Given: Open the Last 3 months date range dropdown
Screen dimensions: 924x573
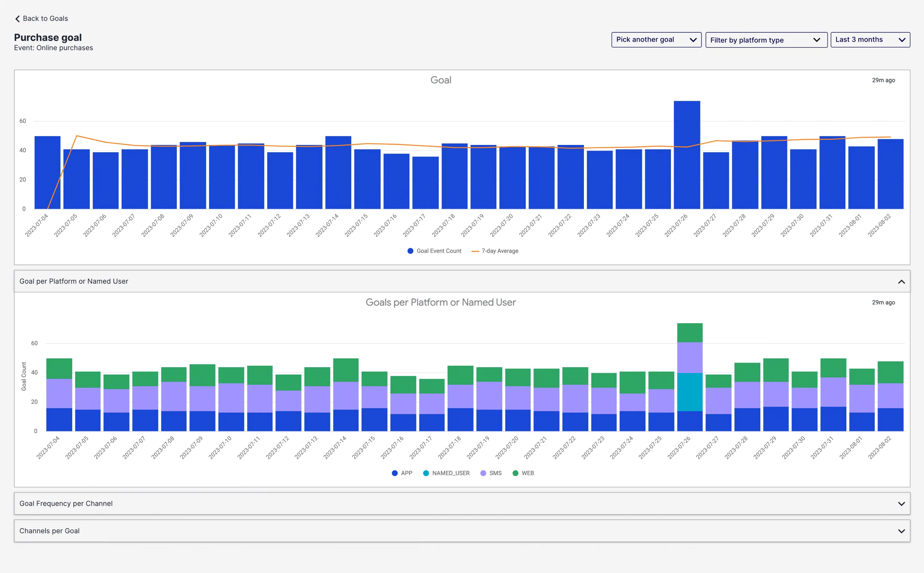Looking at the screenshot, I should click(x=870, y=40).
